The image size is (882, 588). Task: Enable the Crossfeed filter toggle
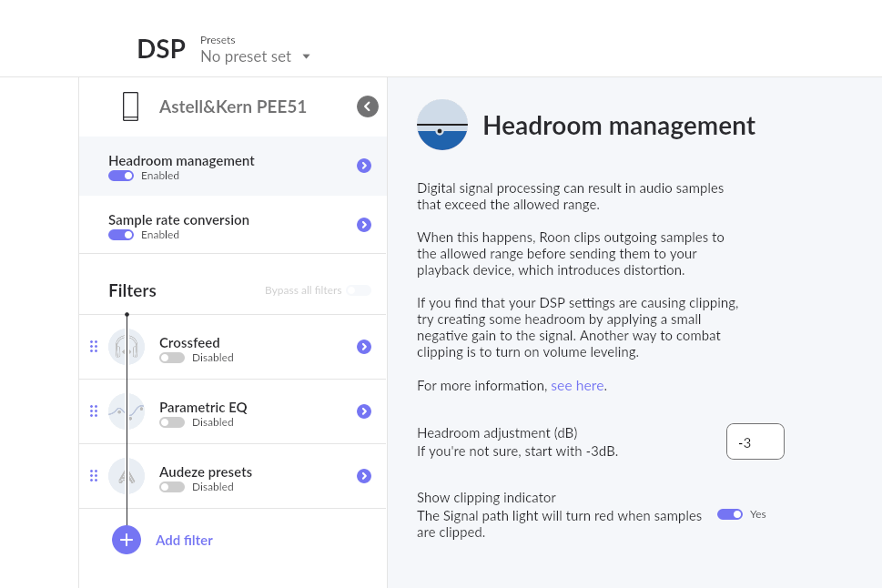pyautogui.click(x=172, y=358)
